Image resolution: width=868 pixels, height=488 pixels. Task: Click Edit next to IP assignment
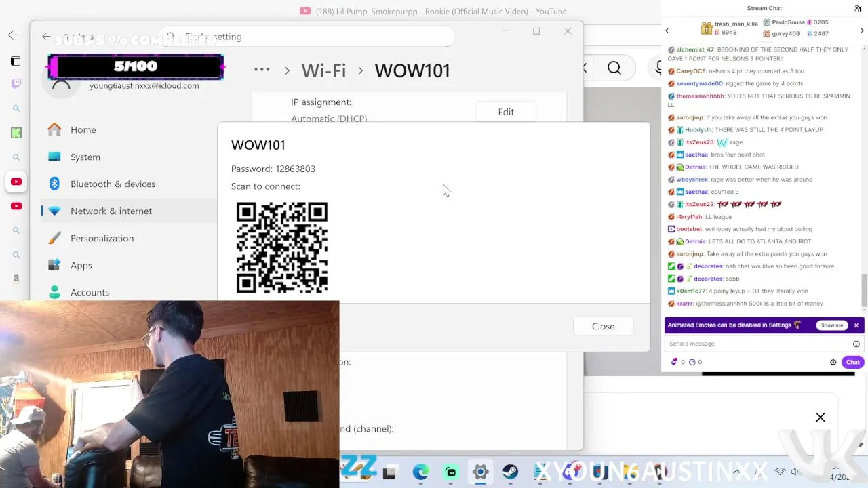coord(506,112)
